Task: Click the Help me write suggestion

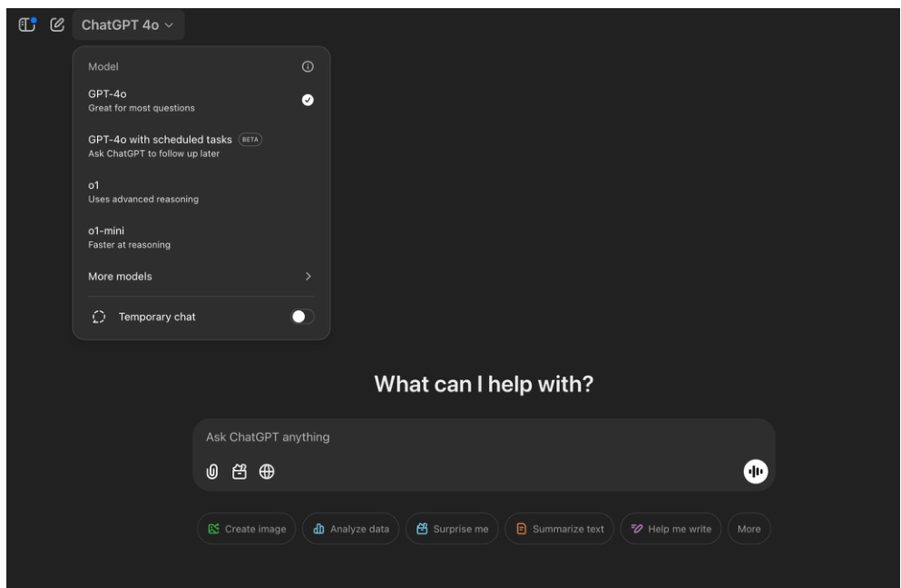Action: [x=671, y=529]
